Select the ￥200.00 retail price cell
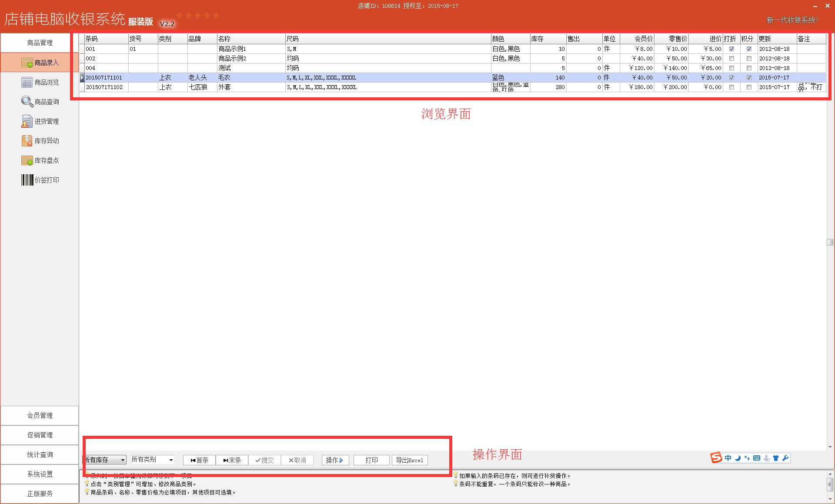This screenshot has width=835, height=504. click(x=672, y=87)
